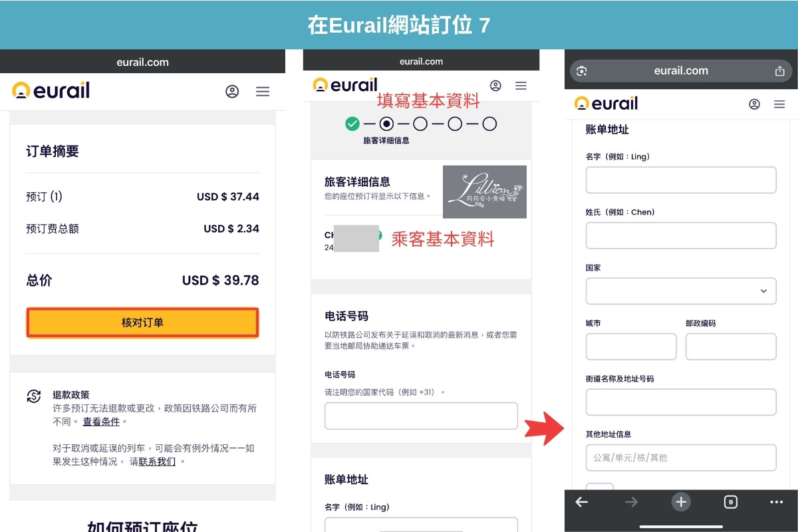The image size is (798, 532).
Task: Expand the 国家 country dropdown
Action: [x=681, y=291]
